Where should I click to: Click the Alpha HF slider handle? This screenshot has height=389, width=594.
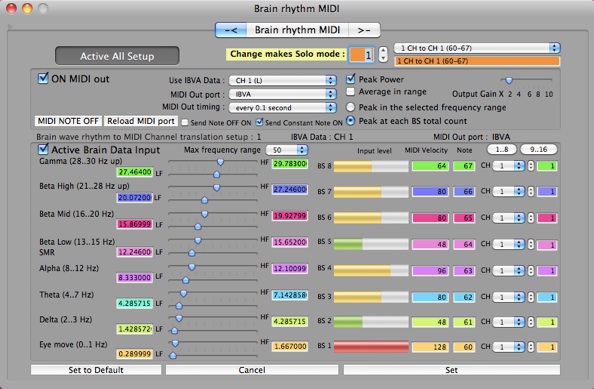[x=192, y=267]
